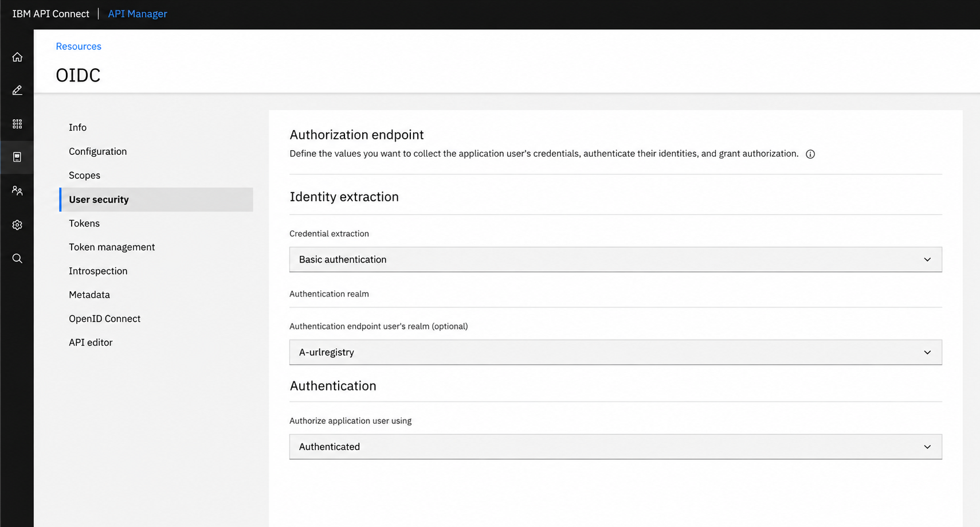Select the User security section

[156, 200]
